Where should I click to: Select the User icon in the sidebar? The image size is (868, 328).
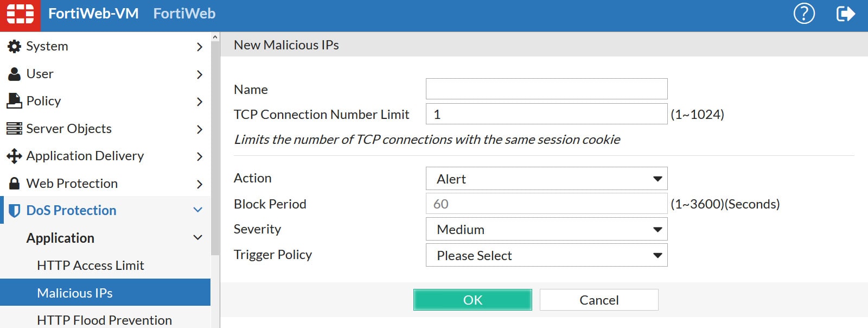(x=14, y=73)
